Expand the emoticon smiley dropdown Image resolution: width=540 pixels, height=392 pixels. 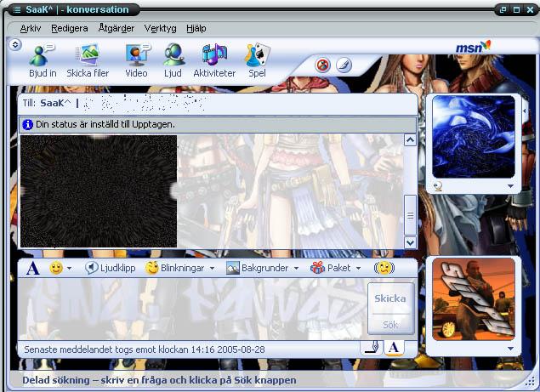pos(61,268)
